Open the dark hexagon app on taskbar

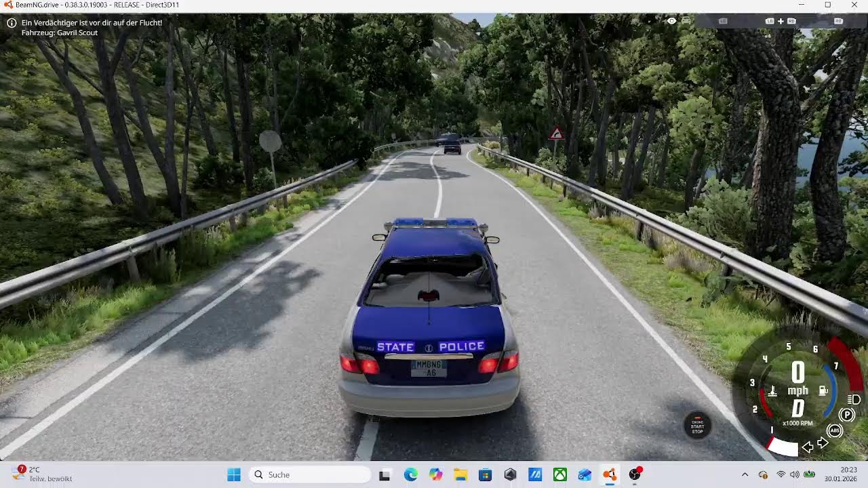511,474
